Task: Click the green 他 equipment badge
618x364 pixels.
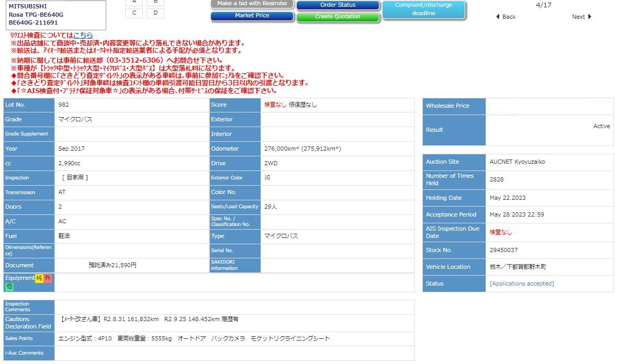Action: coord(9,286)
